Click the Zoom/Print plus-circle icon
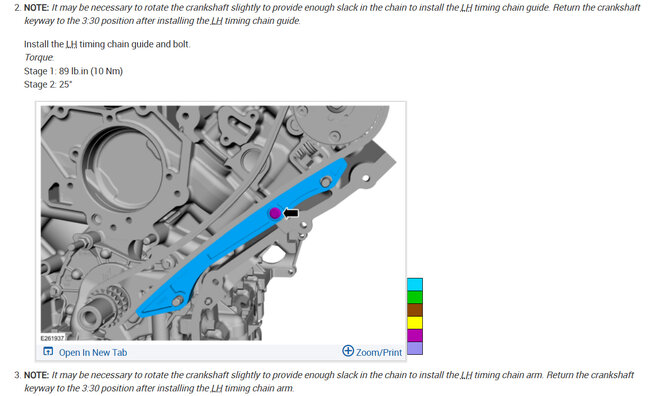The height and width of the screenshot is (396, 650). (348, 351)
